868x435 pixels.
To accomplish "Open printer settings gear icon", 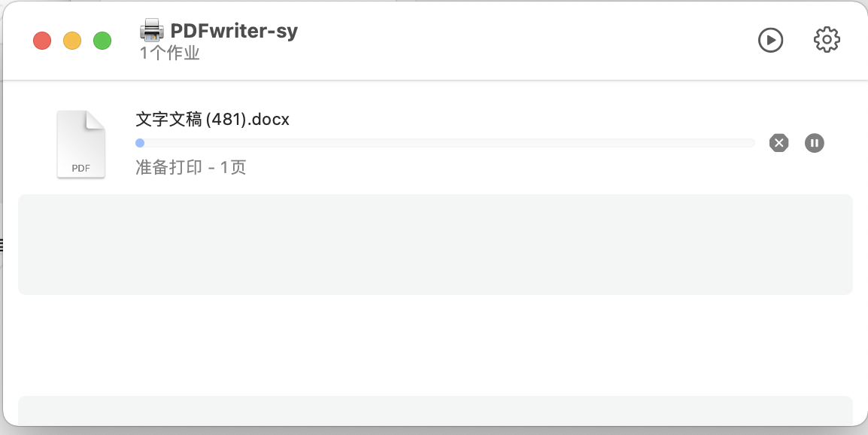I will 827,40.
